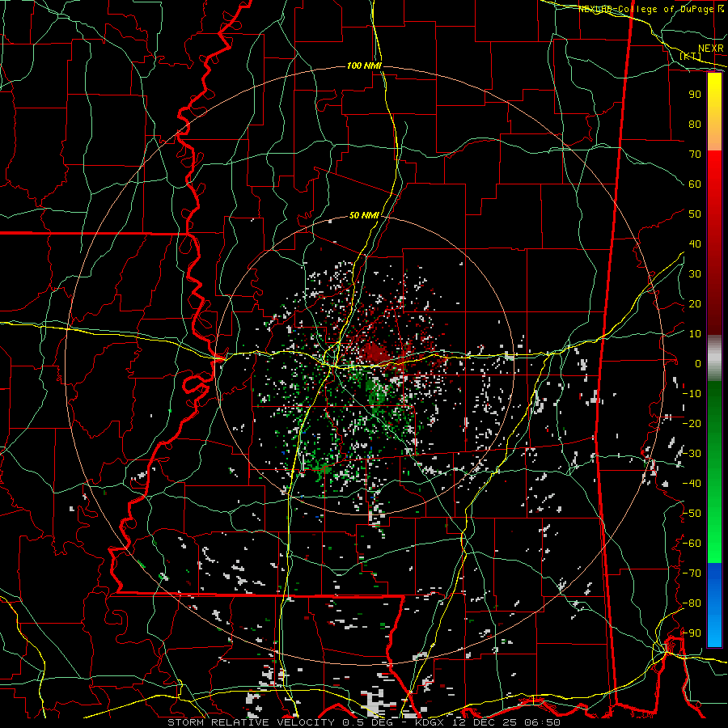Click the "06:50" time in caption
The width and height of the screenshot is (728, 728).
click(x=541, y=722)
